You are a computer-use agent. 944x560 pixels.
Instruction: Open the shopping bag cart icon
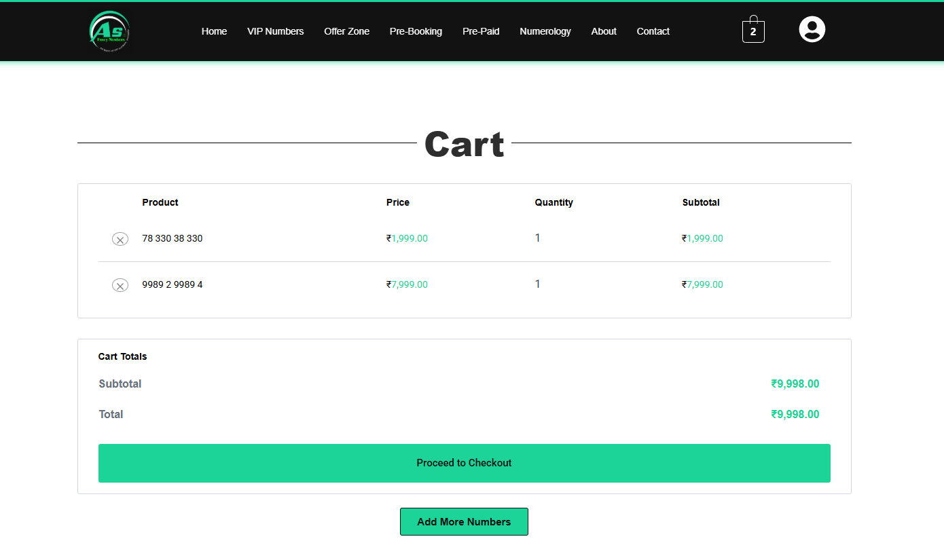click(753, 31)
